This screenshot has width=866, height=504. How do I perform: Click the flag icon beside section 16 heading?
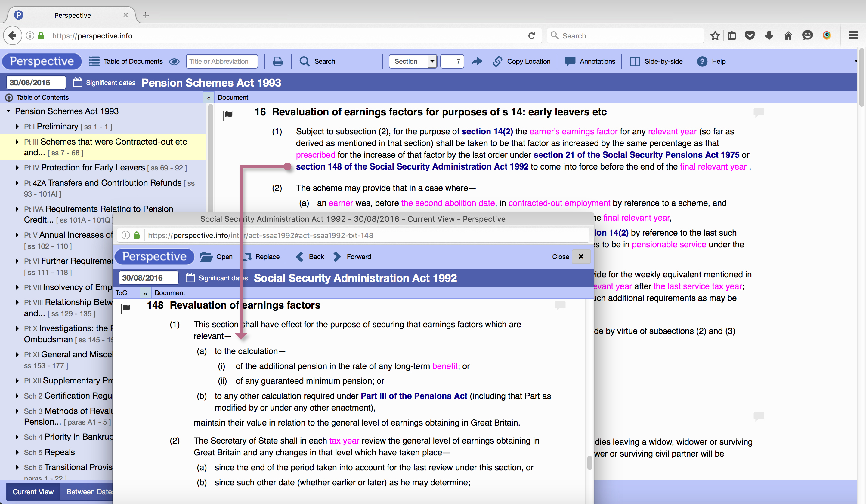[227, 115]
